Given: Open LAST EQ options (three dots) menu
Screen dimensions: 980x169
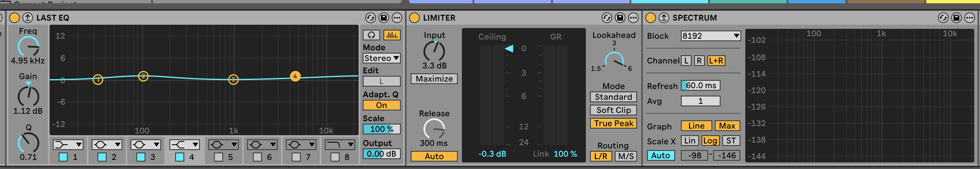Looking at the screenshot, I should (x=397, y=18).
